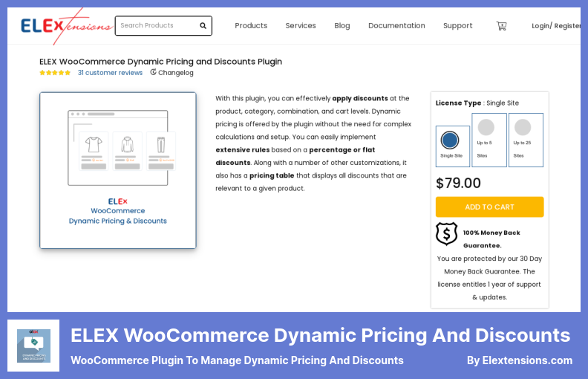The height and width of the screenshot is (379, 588).
Task: Open the Services menu
Action: pyautogui.click(x=301, y=26)
